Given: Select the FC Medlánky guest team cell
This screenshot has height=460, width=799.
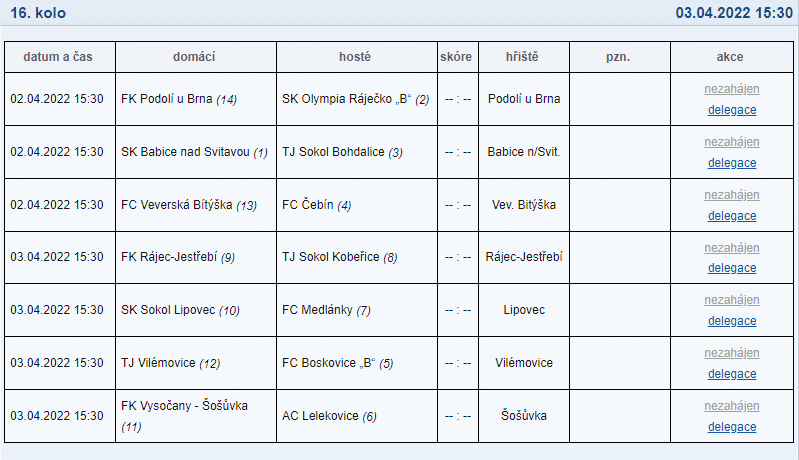Looking at the screenshot, I should click(357, 310).
